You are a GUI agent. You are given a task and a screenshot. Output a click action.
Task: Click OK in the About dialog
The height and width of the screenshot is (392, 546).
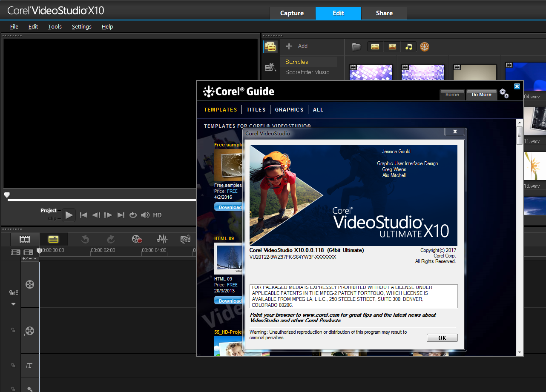click(x=442, y=338)
